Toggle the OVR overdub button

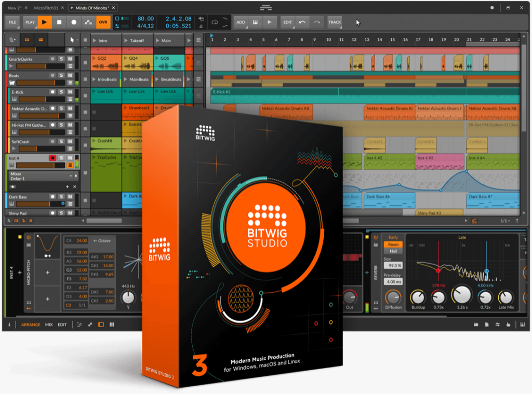pyautogui.click(x=103, y=22)
